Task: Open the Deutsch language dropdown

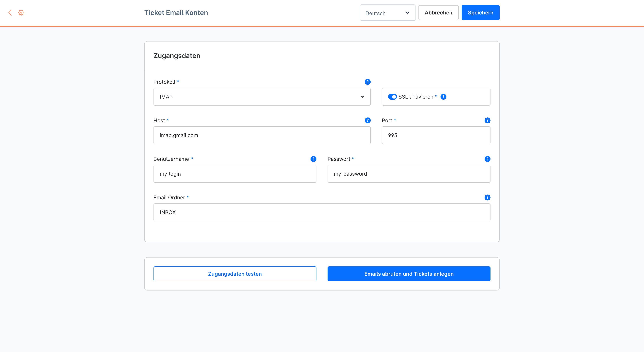Action: pyautogui.click(x=388, y=13)
